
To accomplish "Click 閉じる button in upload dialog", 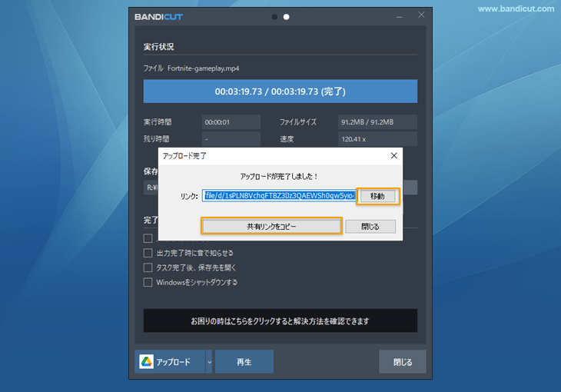I will (370, 226).
